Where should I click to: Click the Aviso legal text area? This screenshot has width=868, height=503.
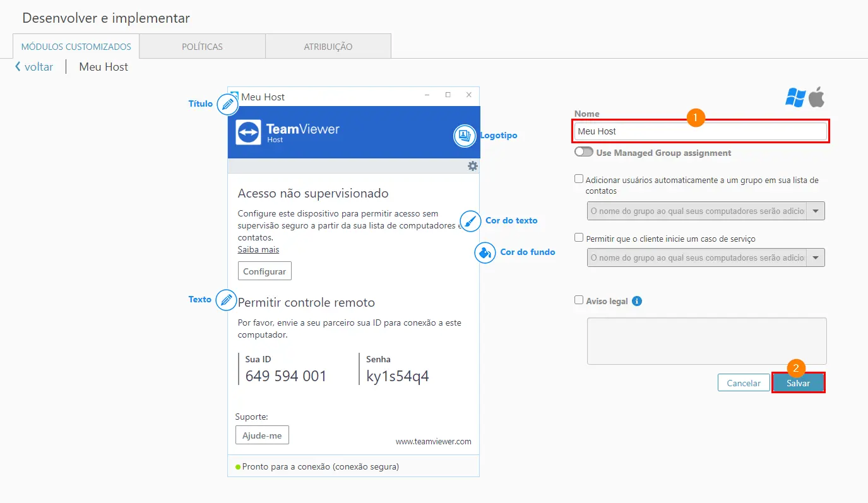tap(706, 341)
